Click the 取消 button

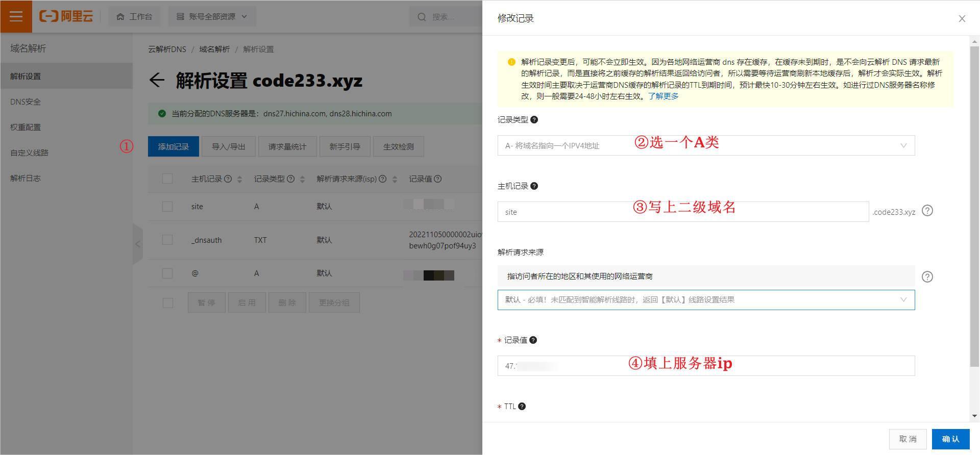[908, 439]
